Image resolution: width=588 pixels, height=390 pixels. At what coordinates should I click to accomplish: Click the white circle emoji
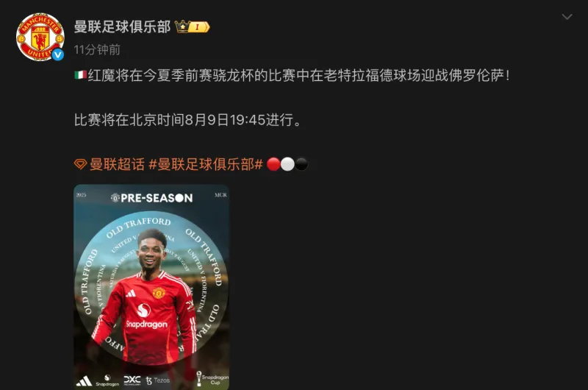pyautogui.click(x=287, y=164)
